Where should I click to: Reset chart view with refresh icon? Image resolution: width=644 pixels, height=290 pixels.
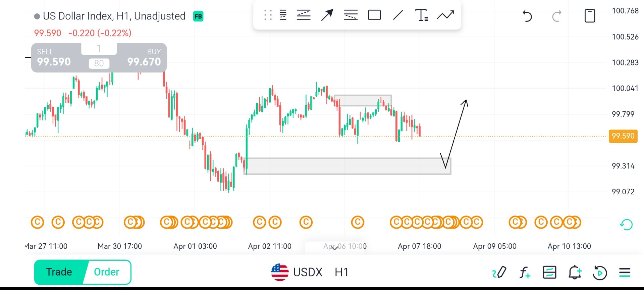pos(626,224)
